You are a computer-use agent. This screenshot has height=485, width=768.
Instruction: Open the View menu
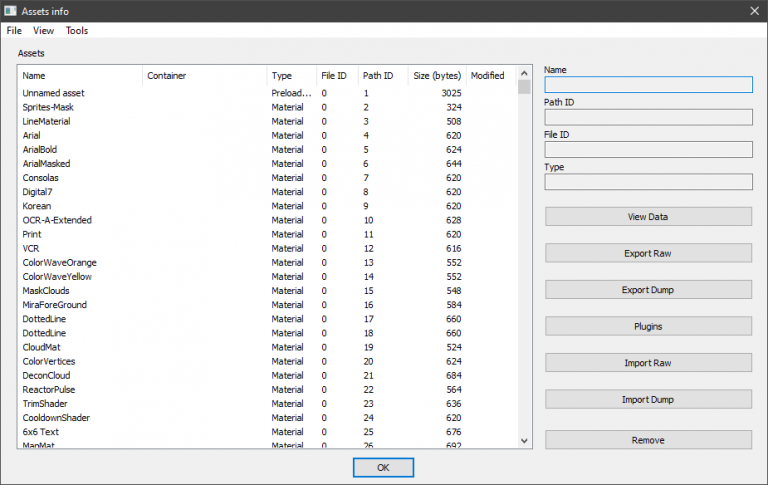pyautogui.click(x=44, y=31)
